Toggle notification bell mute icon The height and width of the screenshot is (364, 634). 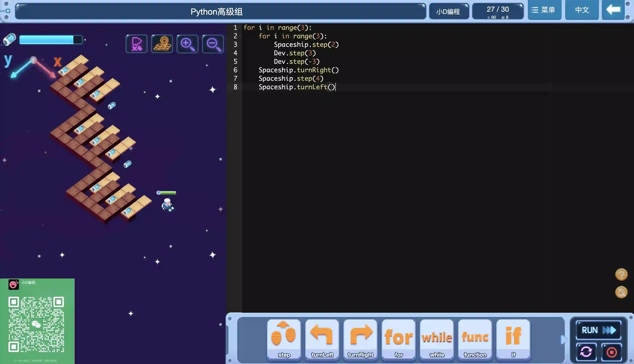tap(621, 292)
